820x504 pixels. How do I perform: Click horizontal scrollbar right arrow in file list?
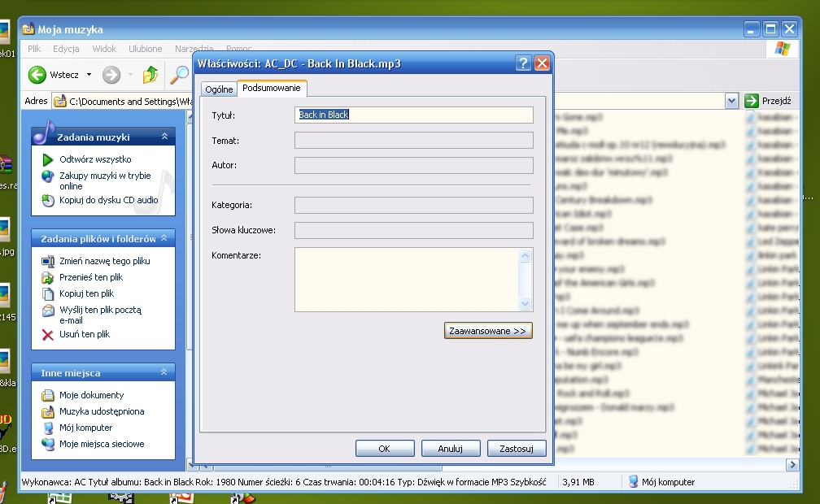[x=792, y=464]
